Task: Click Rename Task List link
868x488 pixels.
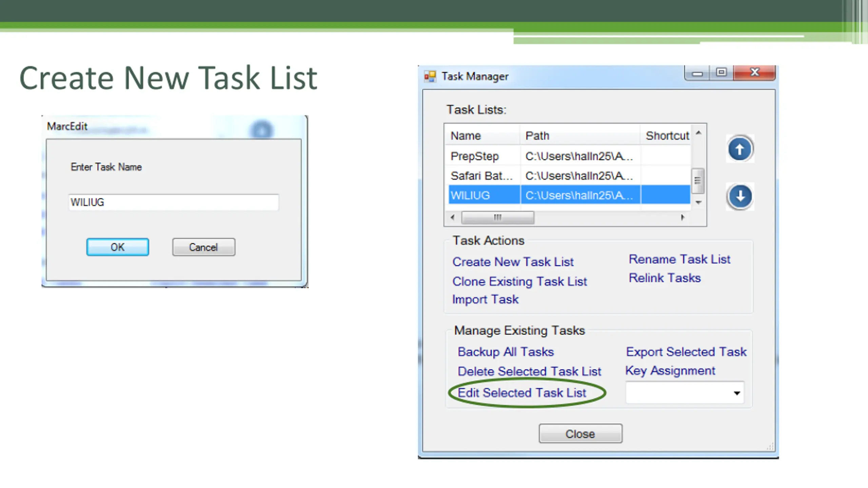Action: pyautogui.click(x=679, y=259)
